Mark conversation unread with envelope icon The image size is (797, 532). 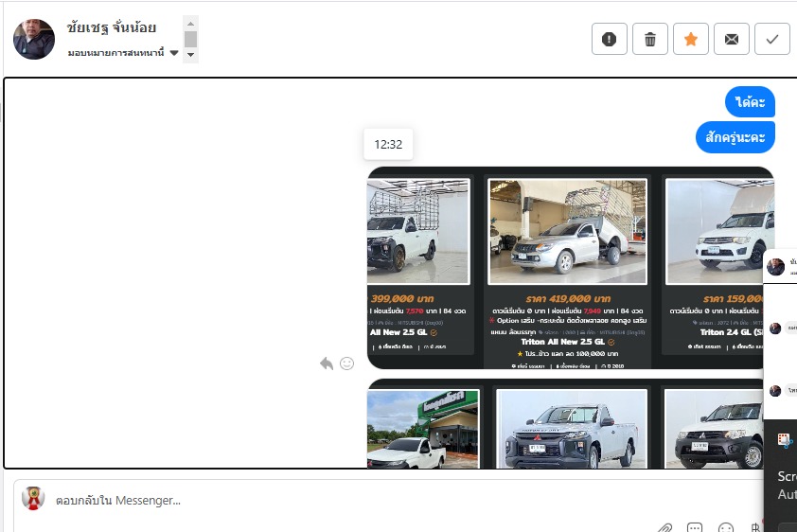(732, 39)
